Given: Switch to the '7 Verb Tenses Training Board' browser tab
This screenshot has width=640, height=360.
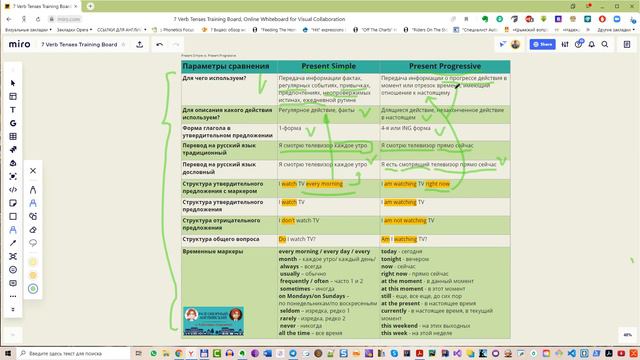Looking at the screenshot, I should (41, 6).
